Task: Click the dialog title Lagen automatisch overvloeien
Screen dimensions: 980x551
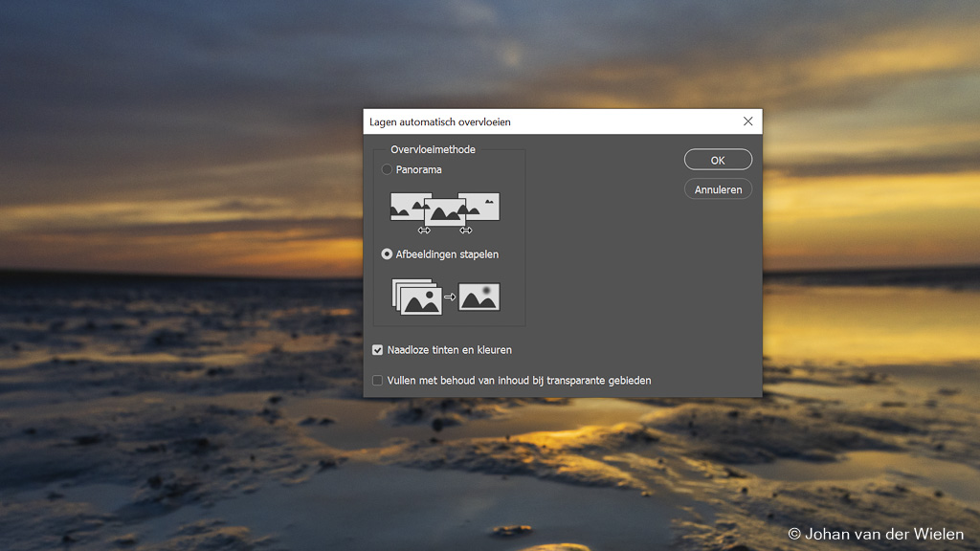Action: (x=440, y=121)
